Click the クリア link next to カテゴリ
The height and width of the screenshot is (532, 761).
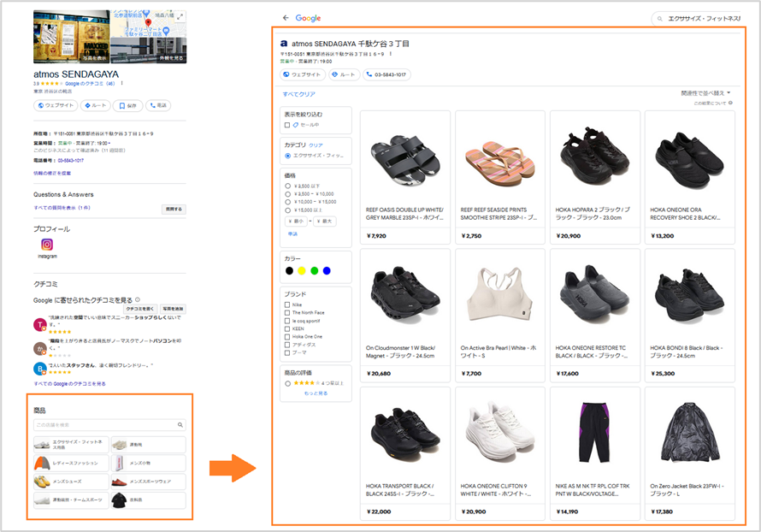316,145
